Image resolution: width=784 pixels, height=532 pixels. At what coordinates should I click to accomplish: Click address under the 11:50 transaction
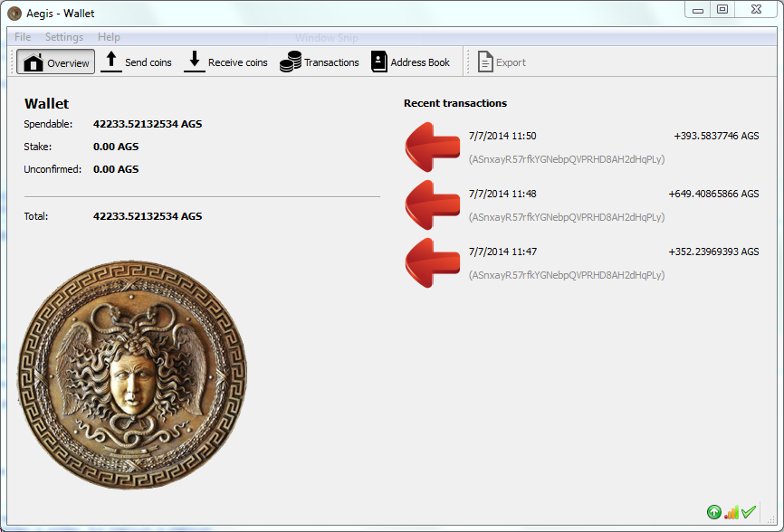[x=567, y=159]
